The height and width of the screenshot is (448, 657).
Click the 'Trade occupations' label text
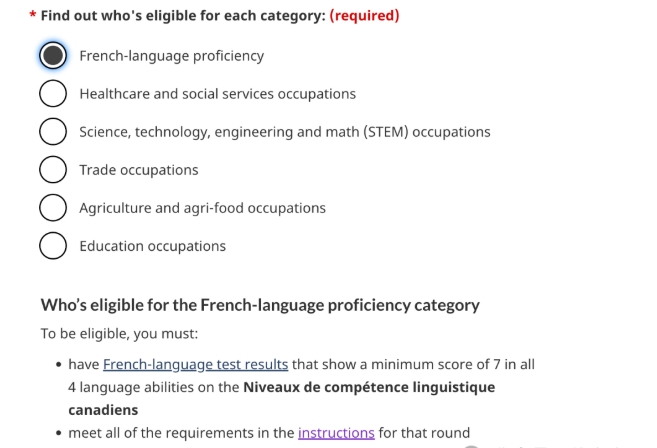[x=139, y=170]
